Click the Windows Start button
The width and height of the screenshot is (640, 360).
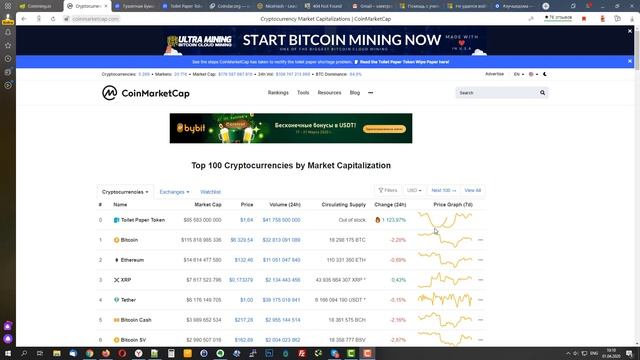tap(8, 353)
